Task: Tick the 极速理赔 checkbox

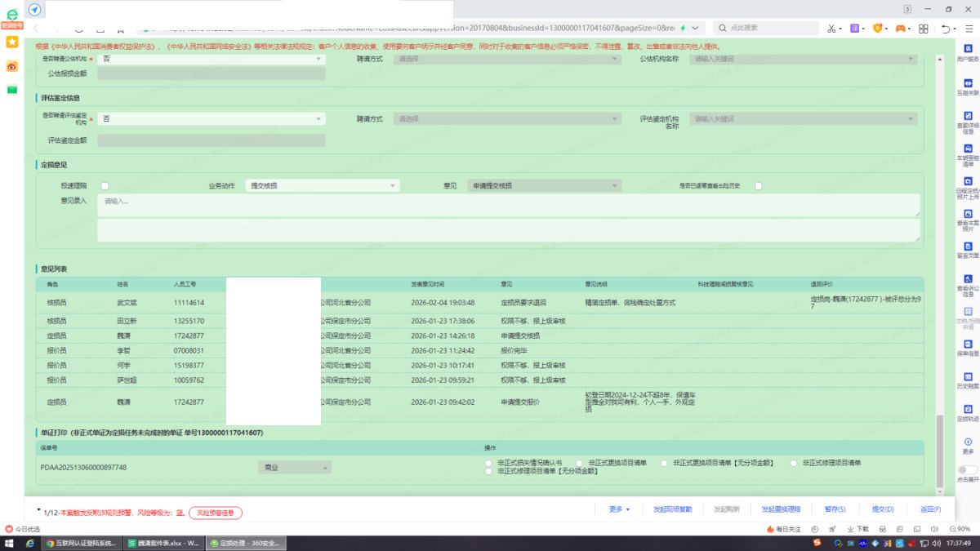Action: click(105, 186)
